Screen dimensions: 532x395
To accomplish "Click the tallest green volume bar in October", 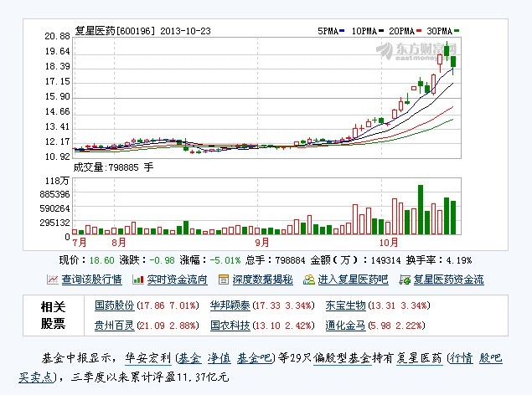I will pos(421,210).
